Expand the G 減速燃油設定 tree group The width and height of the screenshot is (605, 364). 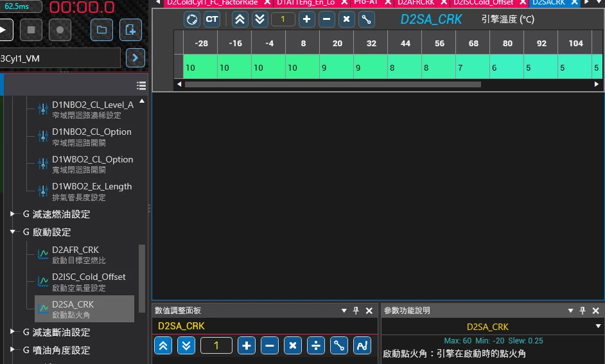pyautogui.click(x=12, y=214)
